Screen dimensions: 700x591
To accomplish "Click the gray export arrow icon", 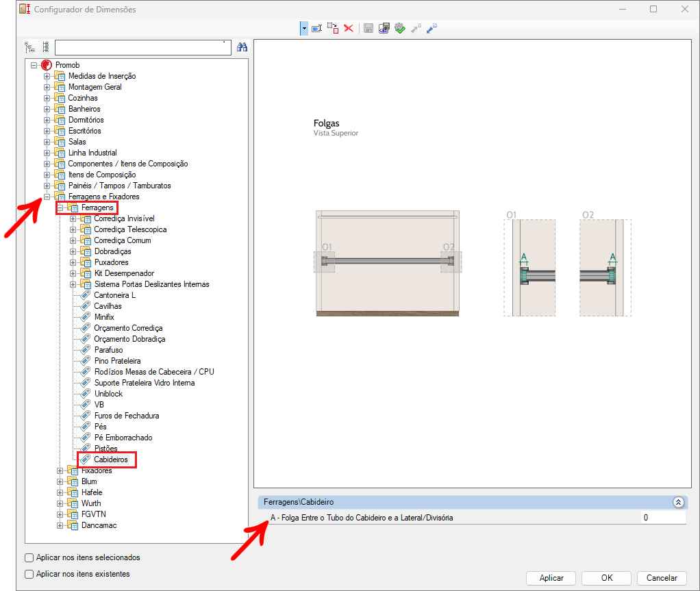I will (416, 29).
